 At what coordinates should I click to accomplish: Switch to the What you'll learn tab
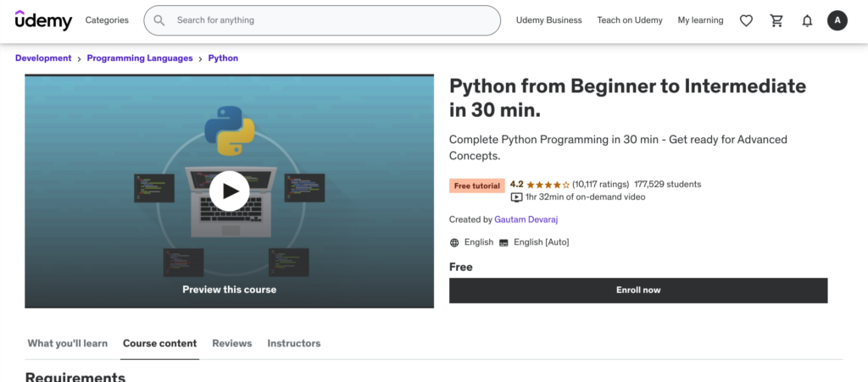coord(68,343)
